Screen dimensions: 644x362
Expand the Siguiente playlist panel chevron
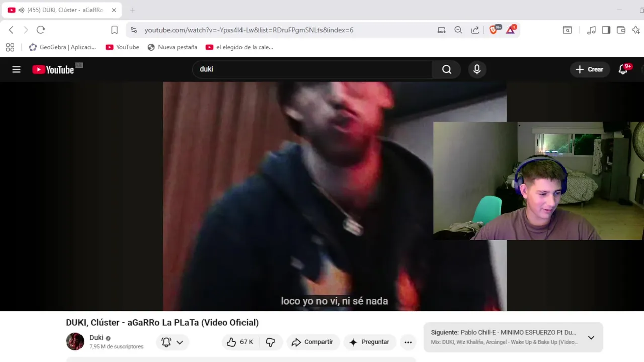click(591, 338)
